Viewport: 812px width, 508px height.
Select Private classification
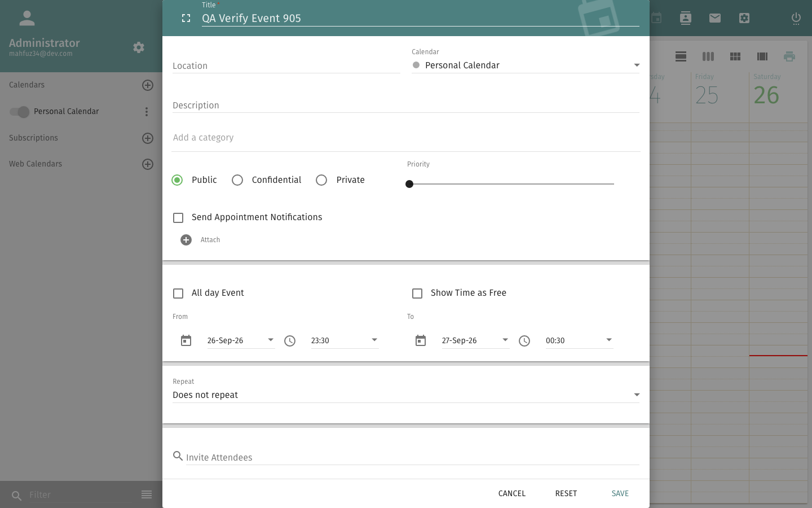coord(321,180)
